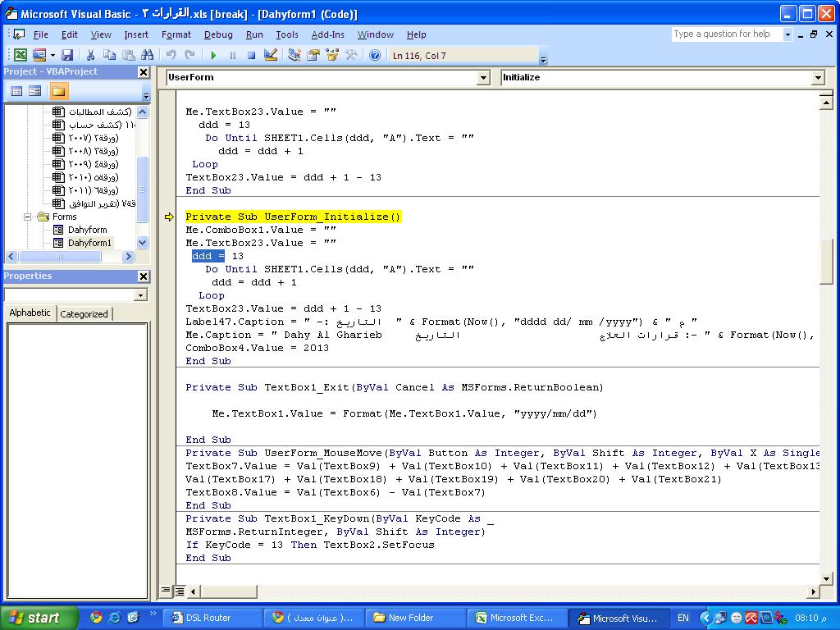Open the Edit menu
The image size is (840, 630).
(69, 34)
